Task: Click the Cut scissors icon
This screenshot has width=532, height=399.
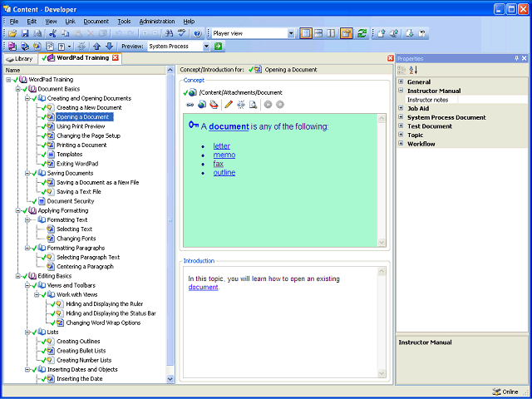Action: tap(52, 33)
